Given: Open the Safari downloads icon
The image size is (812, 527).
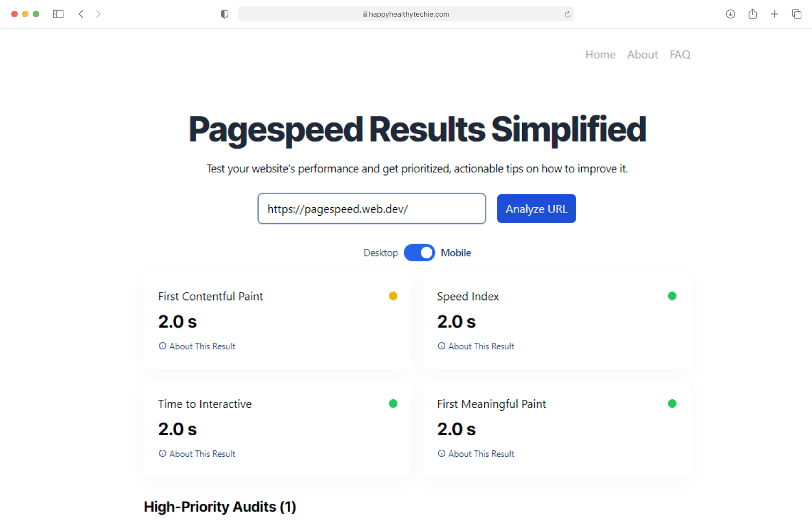Looking at the screenshot, I should pyautogui.click(x=730, y=14).
